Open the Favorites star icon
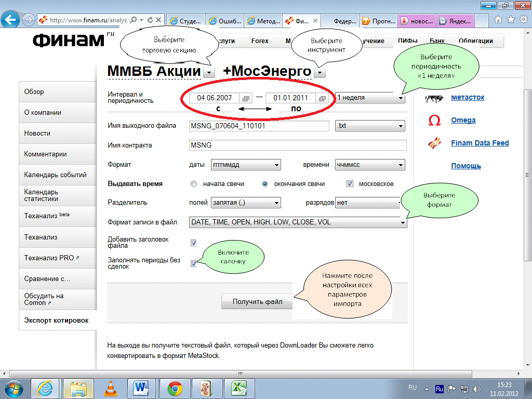 click(511, 20)
